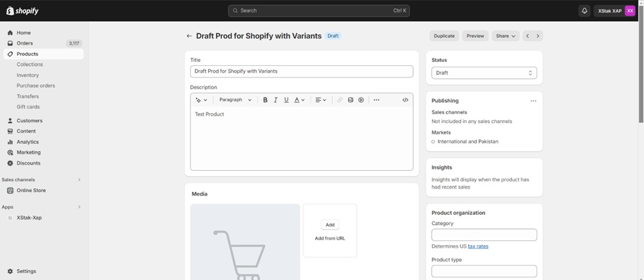
Task: Open the Status dropdown set to Draft
Action: point(484,73)
